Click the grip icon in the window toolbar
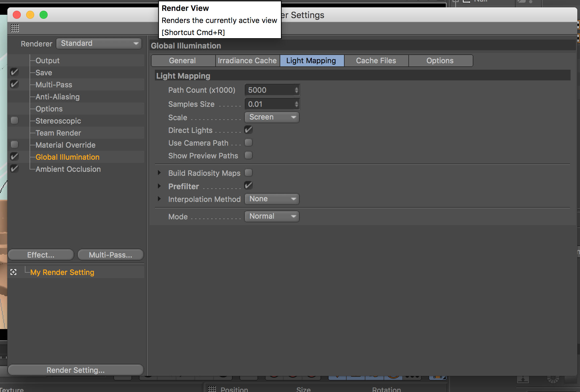 pos(15,28)
